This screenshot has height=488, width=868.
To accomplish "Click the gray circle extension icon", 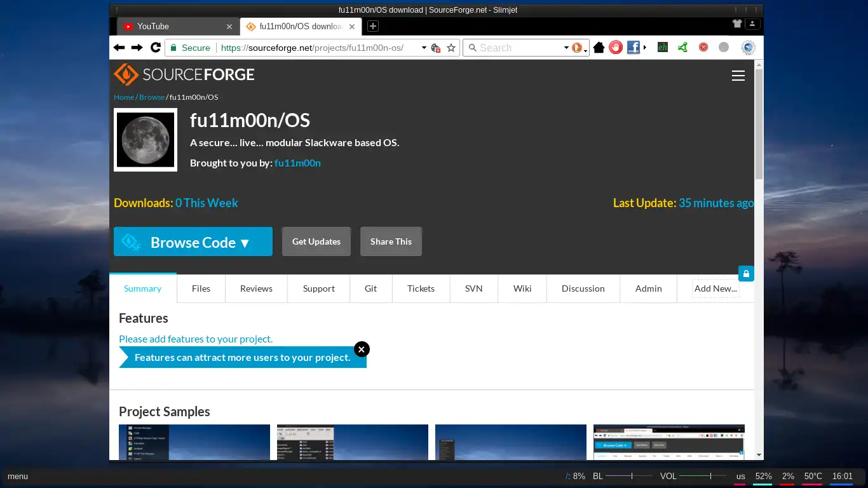I will click(x=723, y=47).
